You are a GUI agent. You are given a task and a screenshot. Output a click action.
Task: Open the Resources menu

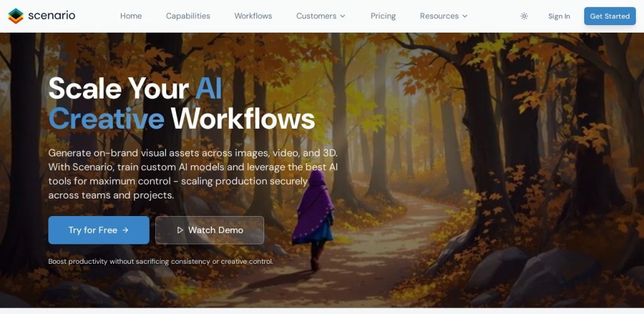coord(443,16)
